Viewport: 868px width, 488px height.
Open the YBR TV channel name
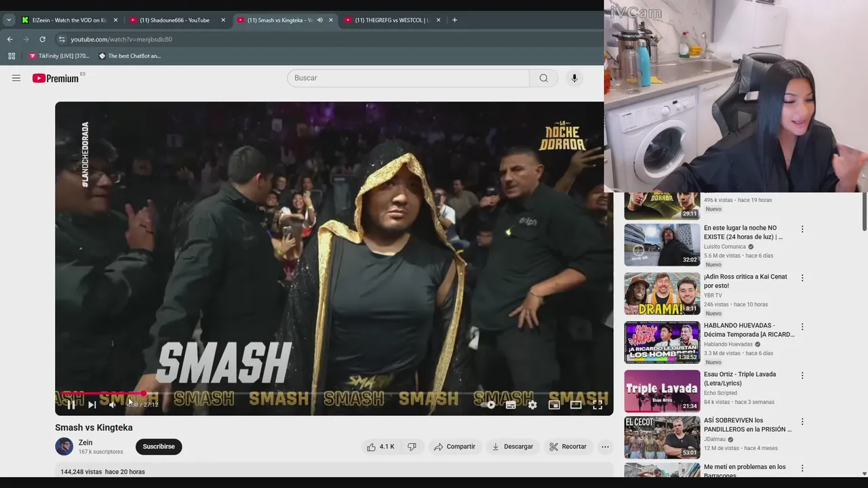(713, 296)
